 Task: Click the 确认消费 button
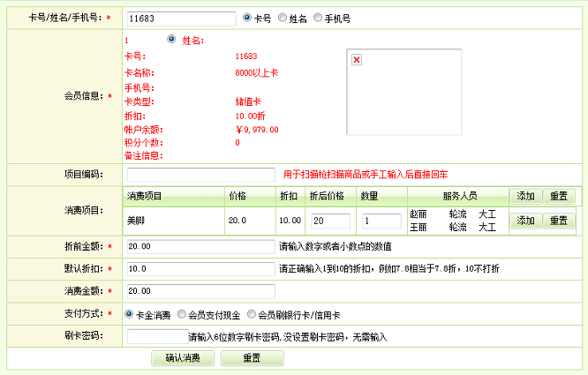point(183,358)
